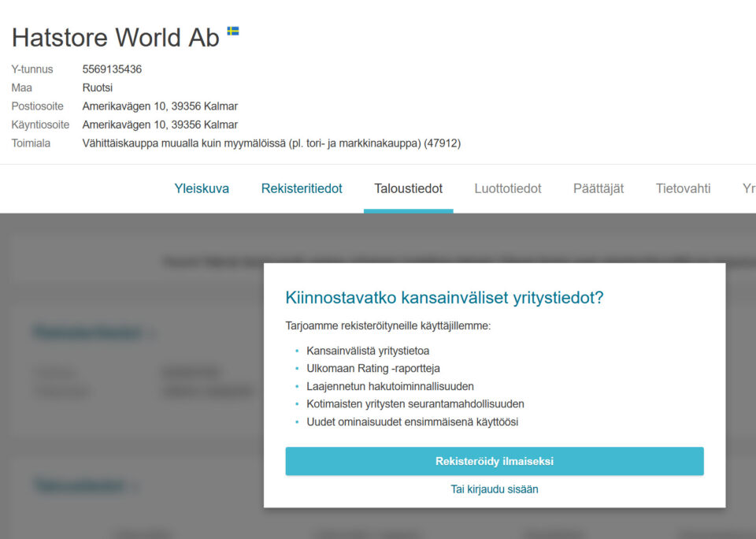The height and width of the screenshot is (539, 756).
Task: Click the Y-tunnus field label
Action: [x=32, y=69]
